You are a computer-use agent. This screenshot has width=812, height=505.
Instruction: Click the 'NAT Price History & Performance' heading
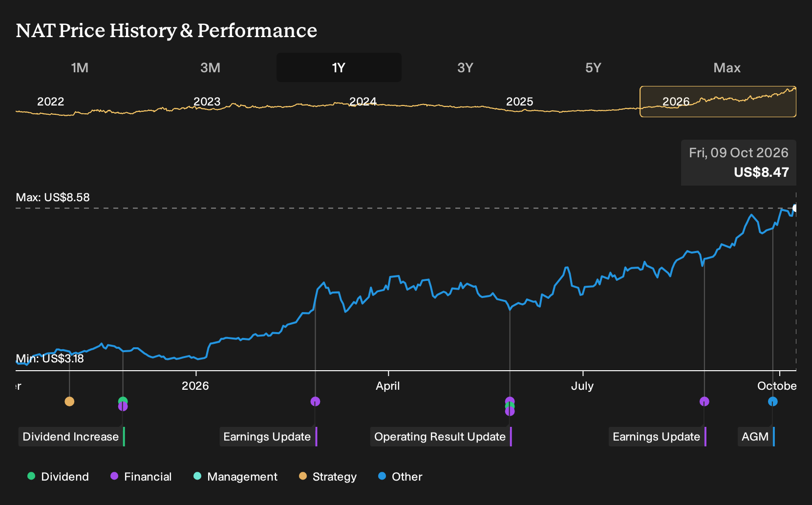click(x=167, y=30)
